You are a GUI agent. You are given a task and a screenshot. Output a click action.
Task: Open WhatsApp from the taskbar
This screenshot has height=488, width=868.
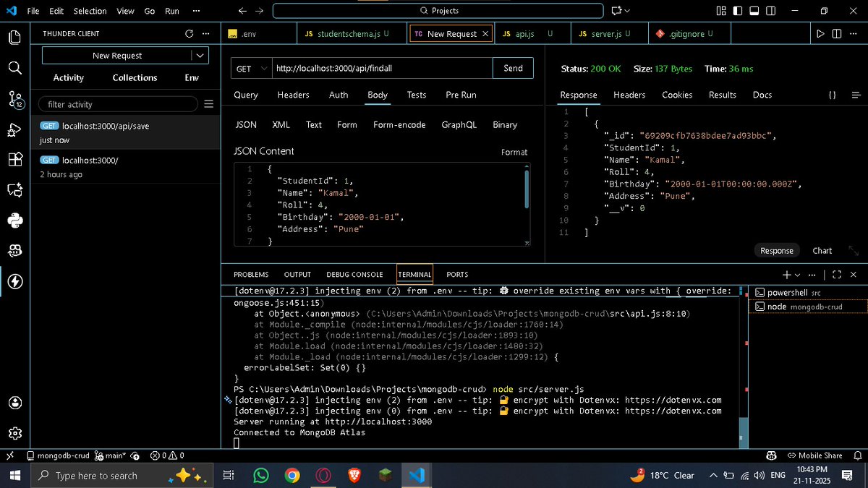(261, 475)
